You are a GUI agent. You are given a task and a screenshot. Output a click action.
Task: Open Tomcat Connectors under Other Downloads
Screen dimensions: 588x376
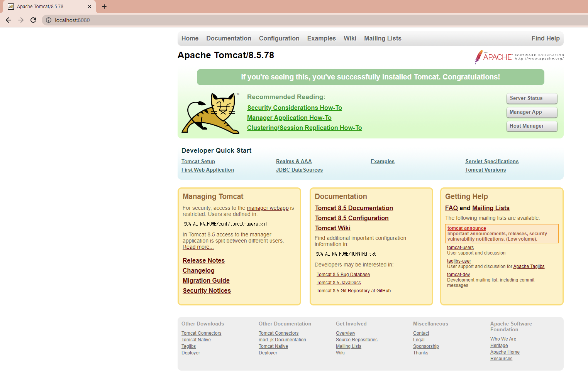click(201, 333)
